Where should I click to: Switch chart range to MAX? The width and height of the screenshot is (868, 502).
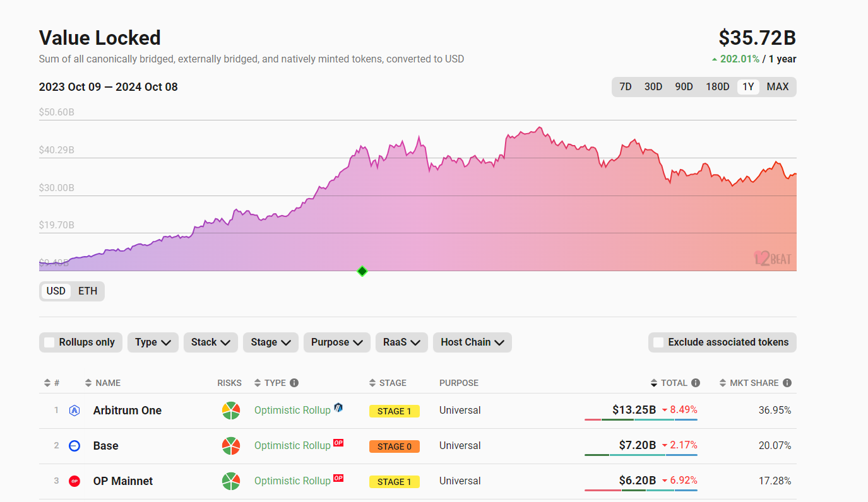point(778,87)
